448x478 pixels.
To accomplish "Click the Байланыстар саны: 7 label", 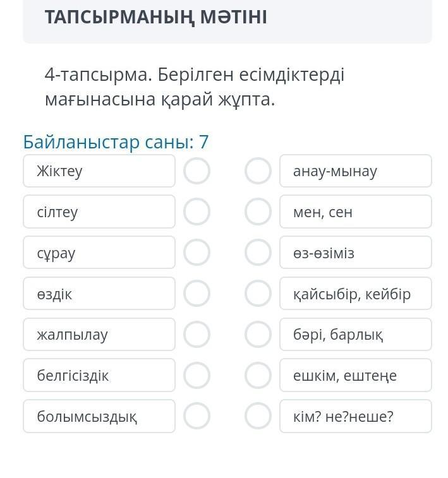I will coord(116,142).
